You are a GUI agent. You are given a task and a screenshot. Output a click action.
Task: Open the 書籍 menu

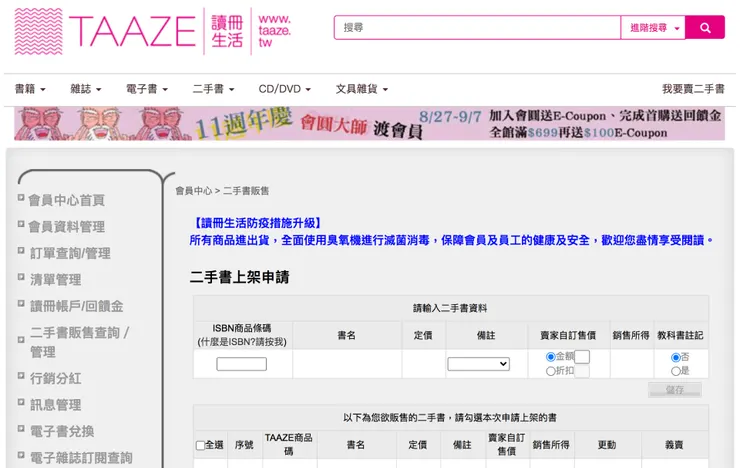30,89
